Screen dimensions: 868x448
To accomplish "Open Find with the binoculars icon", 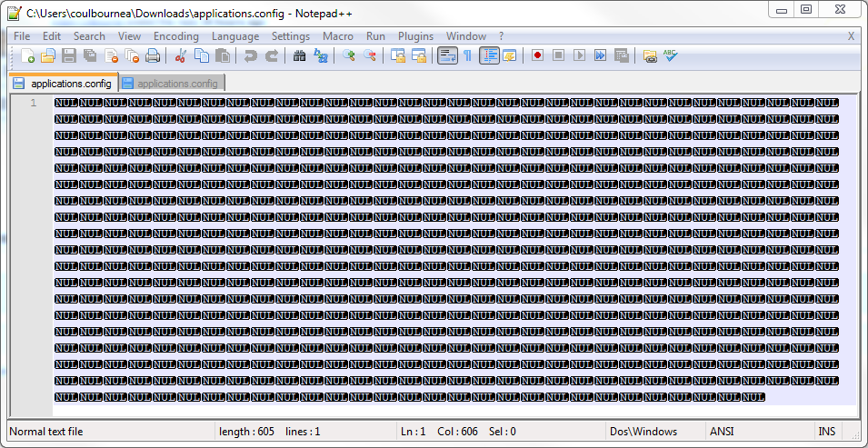I will pyautogui.click(x=299, y=55).
